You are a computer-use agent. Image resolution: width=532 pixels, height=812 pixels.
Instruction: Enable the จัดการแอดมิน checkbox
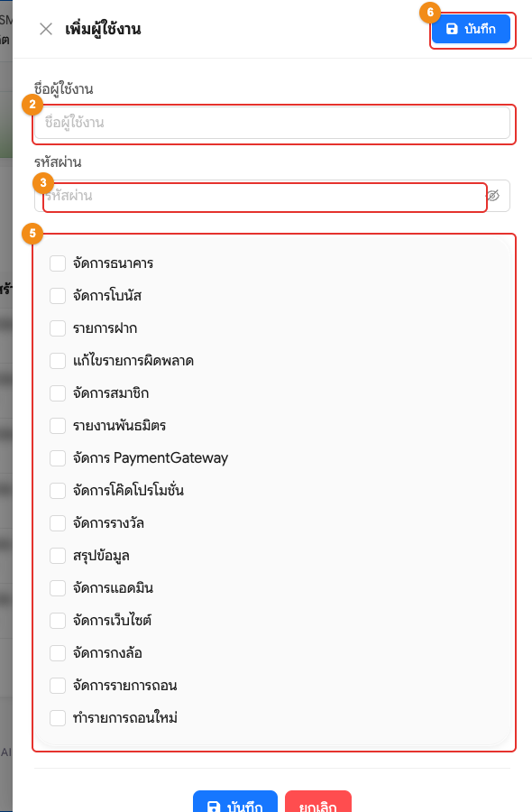click(x=58, y=588)
